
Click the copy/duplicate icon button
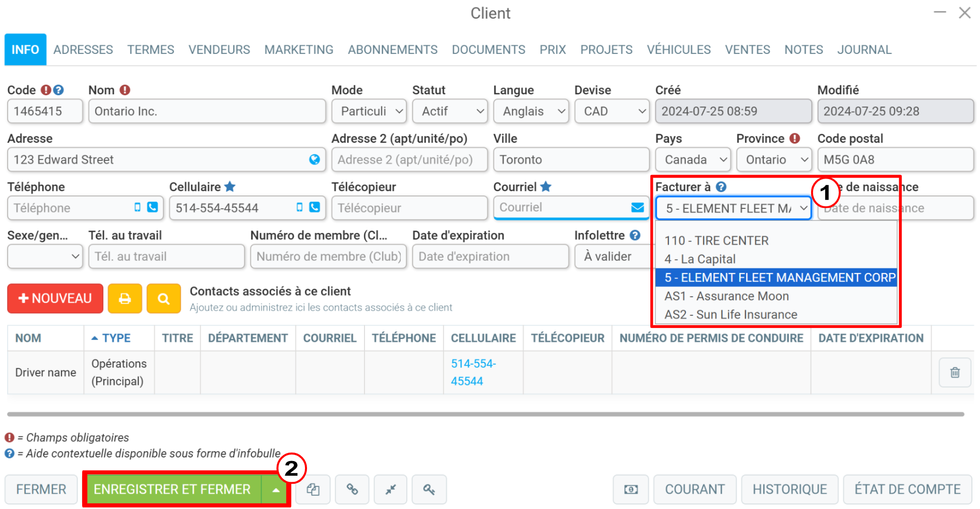pos(313,489)
